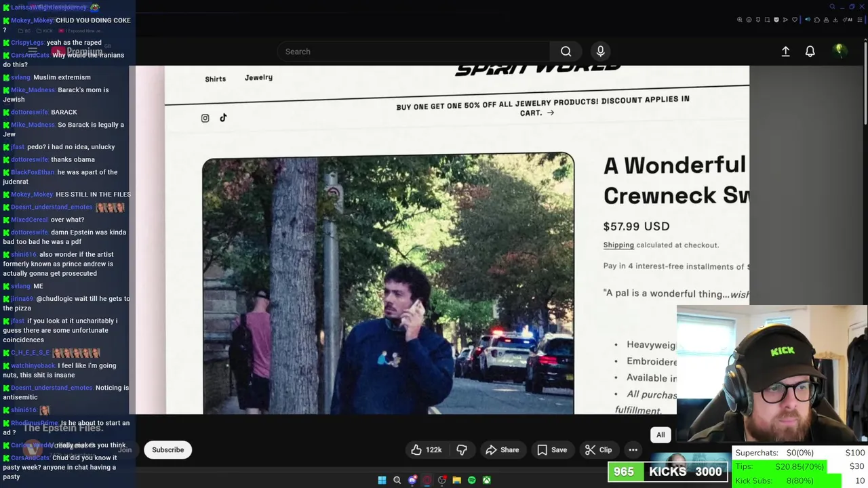Like the video with 122k likes
Image resolution: width=868 pixels, height=488 pixels.
click(427, 450)
